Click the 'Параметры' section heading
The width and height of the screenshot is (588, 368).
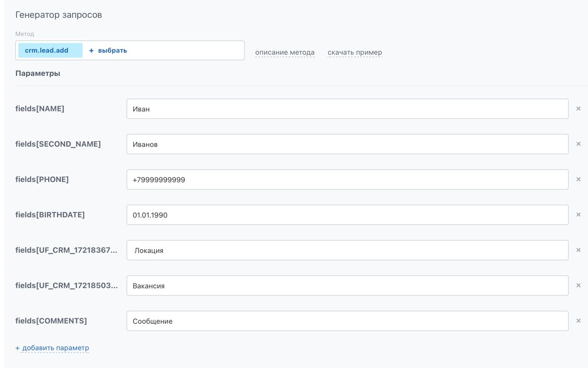click(x=38, y=73)
